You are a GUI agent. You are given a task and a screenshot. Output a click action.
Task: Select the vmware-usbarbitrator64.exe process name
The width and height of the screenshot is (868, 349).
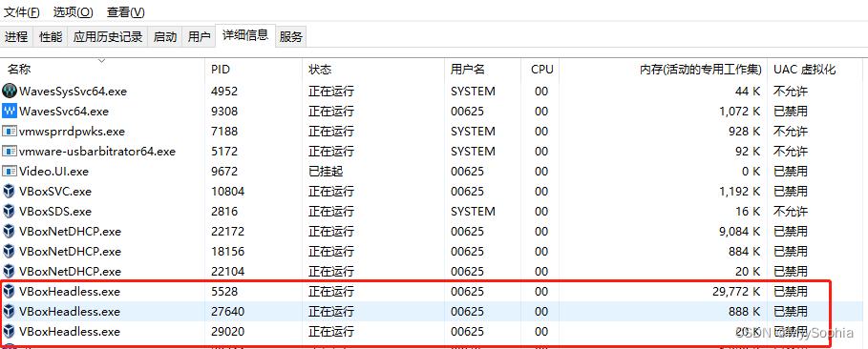[x=97, y=152]
